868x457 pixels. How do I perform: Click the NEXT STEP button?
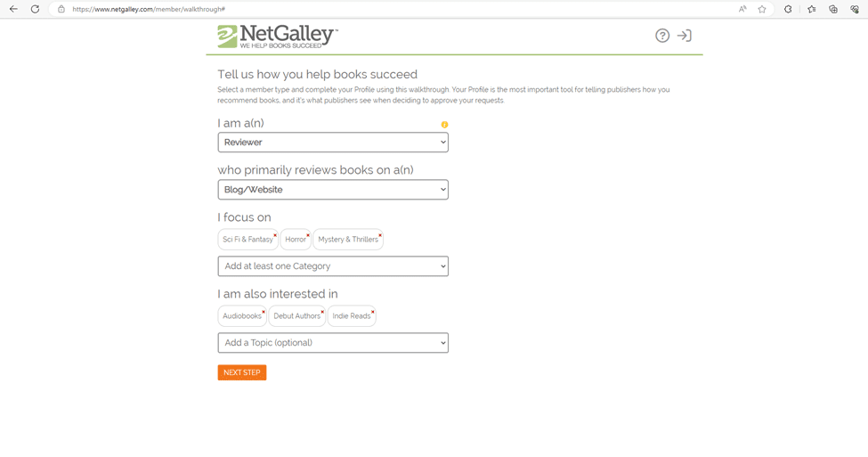point(242,372)
